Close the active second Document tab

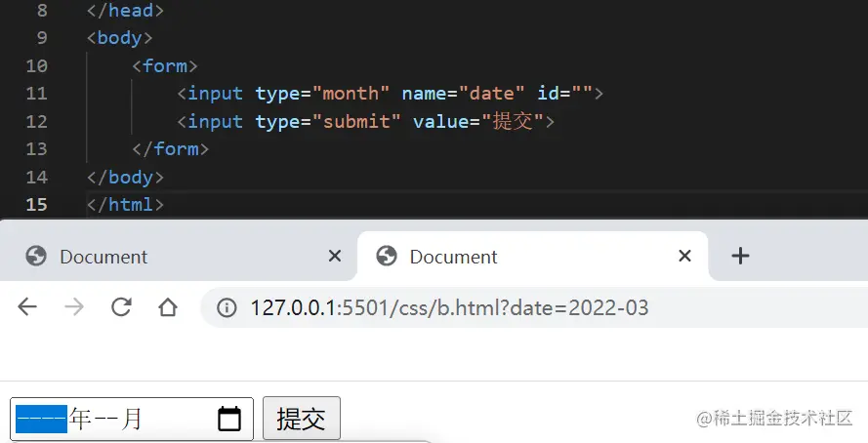684,256
